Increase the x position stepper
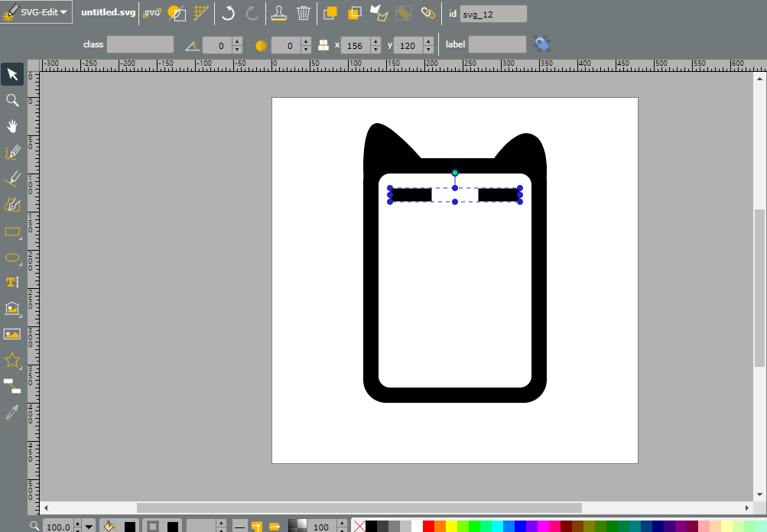Image resolution: width=767 pixels, height=532 pixels. coord(375,41)
